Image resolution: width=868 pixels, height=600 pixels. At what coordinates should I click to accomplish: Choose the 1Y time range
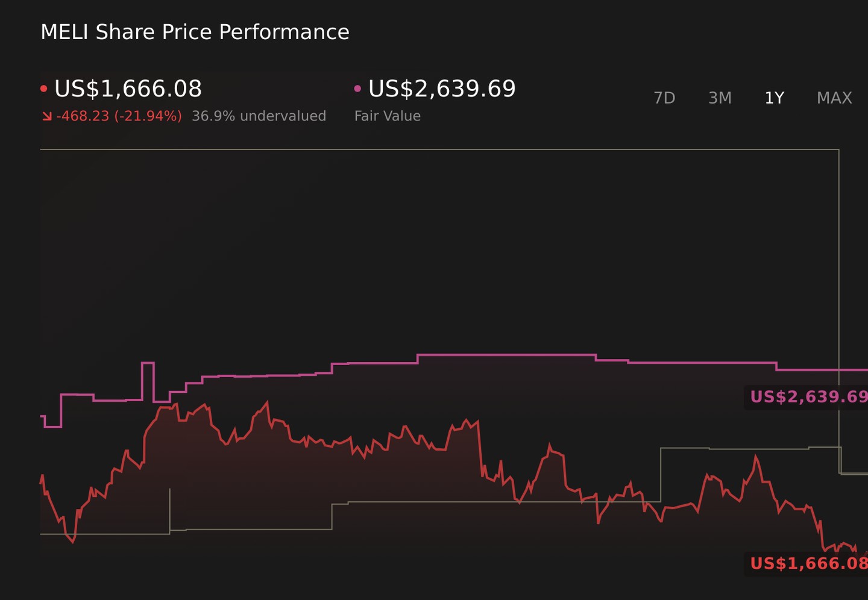point(774,98)
